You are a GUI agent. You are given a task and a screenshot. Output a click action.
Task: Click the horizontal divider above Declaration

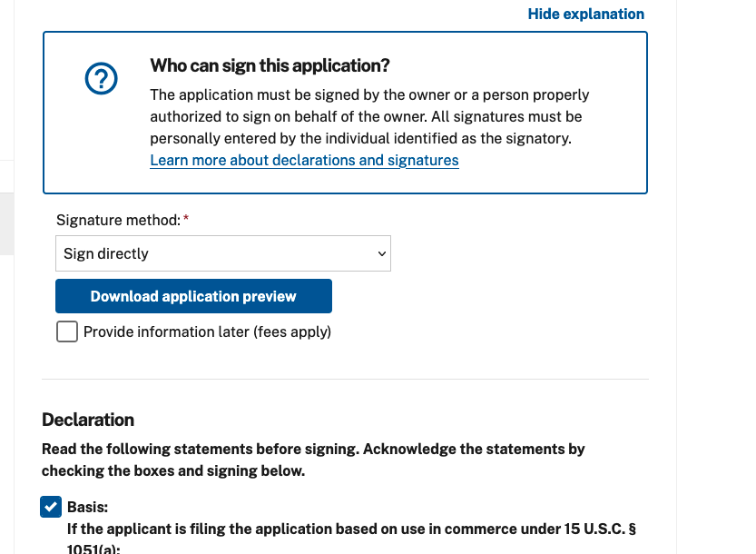pos(345,379)
